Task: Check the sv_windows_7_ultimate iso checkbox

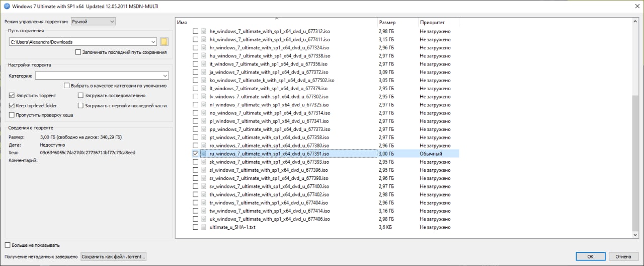Action: tap(196, 186)
